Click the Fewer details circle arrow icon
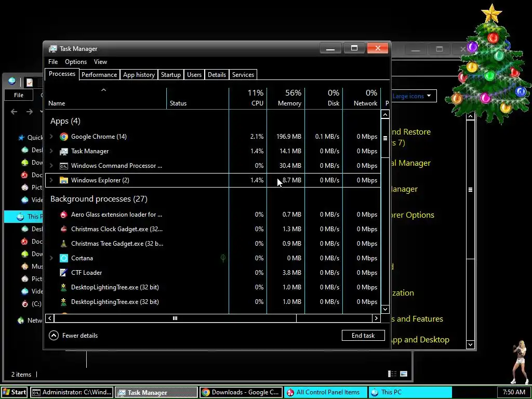This screenshot has width=532, height=399. tap(54, 336)
